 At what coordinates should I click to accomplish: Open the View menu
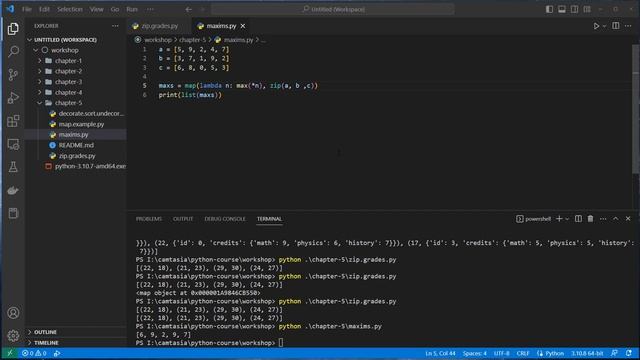(x=96, y=9)
